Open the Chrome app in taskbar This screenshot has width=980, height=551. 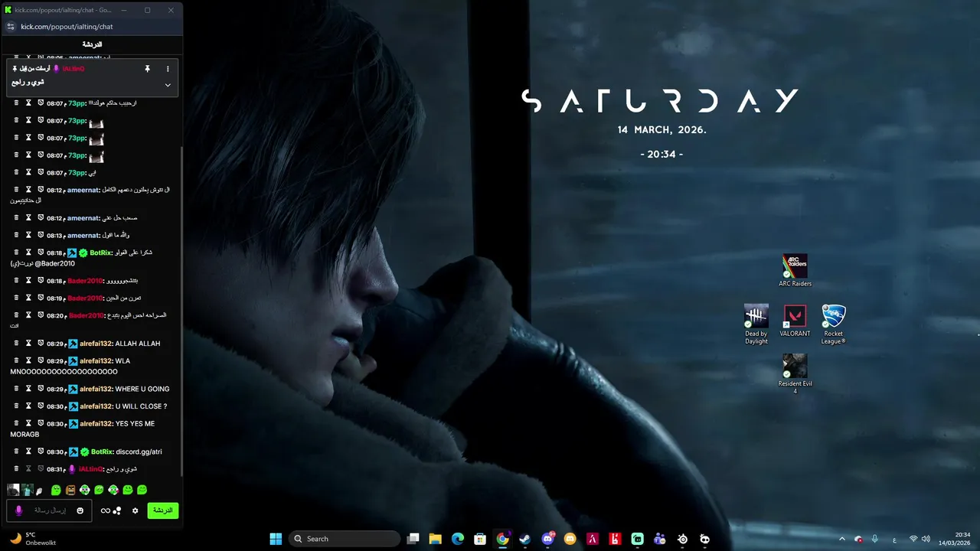tap(502, 539)
